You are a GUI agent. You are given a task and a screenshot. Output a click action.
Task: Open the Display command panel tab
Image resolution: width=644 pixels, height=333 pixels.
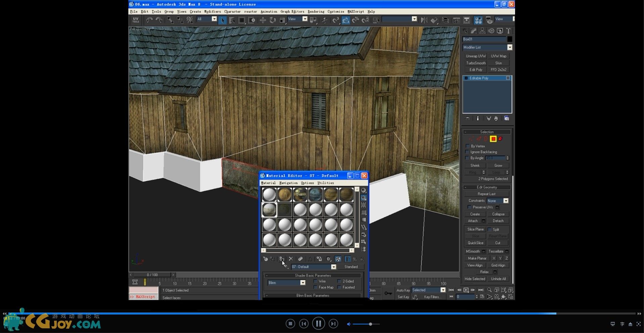click(500, 31)
